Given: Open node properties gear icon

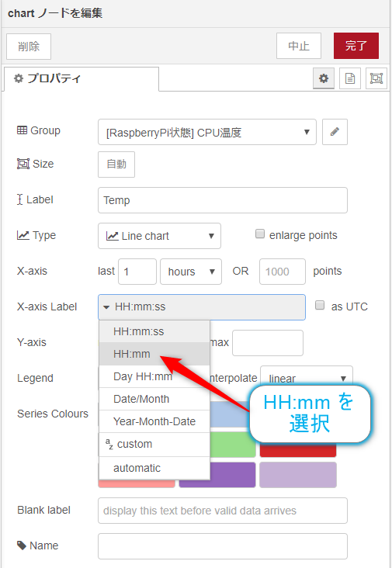Looking at the screenshot, I should click(x=323, y=78).
